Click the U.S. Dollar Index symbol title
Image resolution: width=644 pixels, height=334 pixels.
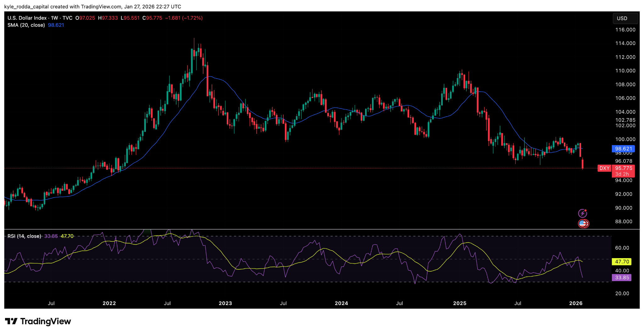point(27,18)
